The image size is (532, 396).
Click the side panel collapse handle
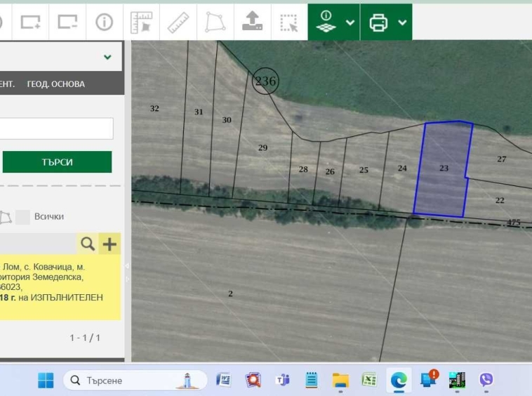(128, 272)
